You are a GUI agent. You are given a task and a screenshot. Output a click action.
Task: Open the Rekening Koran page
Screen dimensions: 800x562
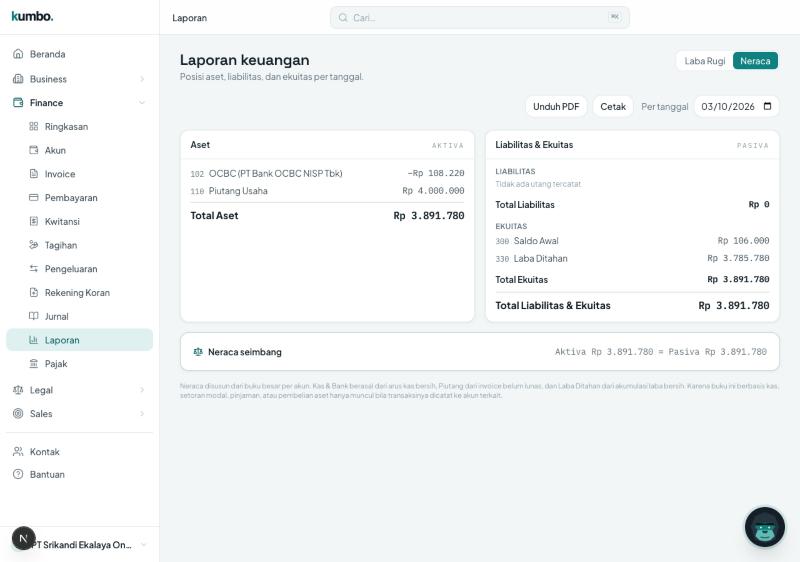coord(80,292)
